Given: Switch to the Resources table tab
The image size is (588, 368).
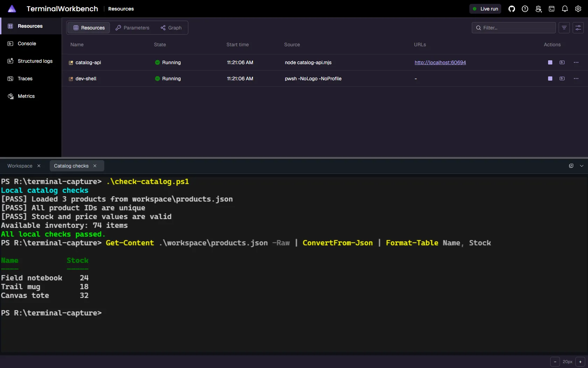Looking at the screenshot, I should click(x=89, y=28).
